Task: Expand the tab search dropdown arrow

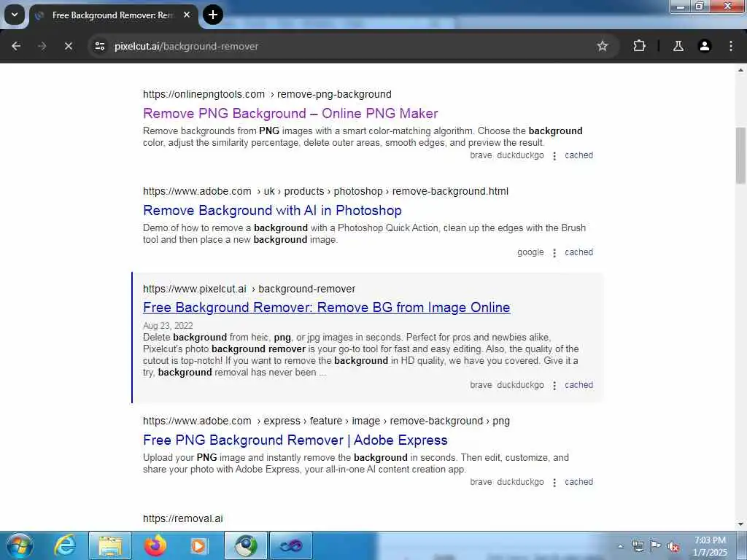Action: coord(15,15)
